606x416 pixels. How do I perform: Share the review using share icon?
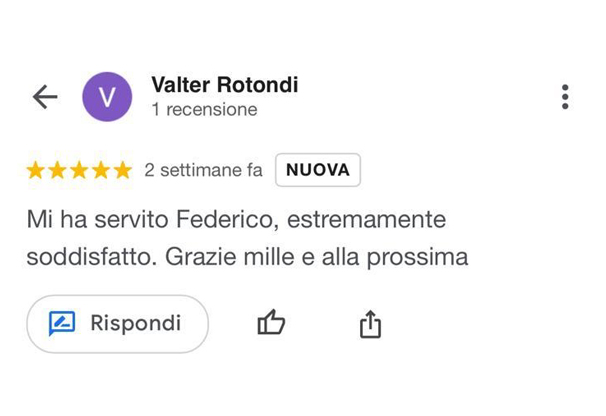pyautogui.click(x=370, y=323)
